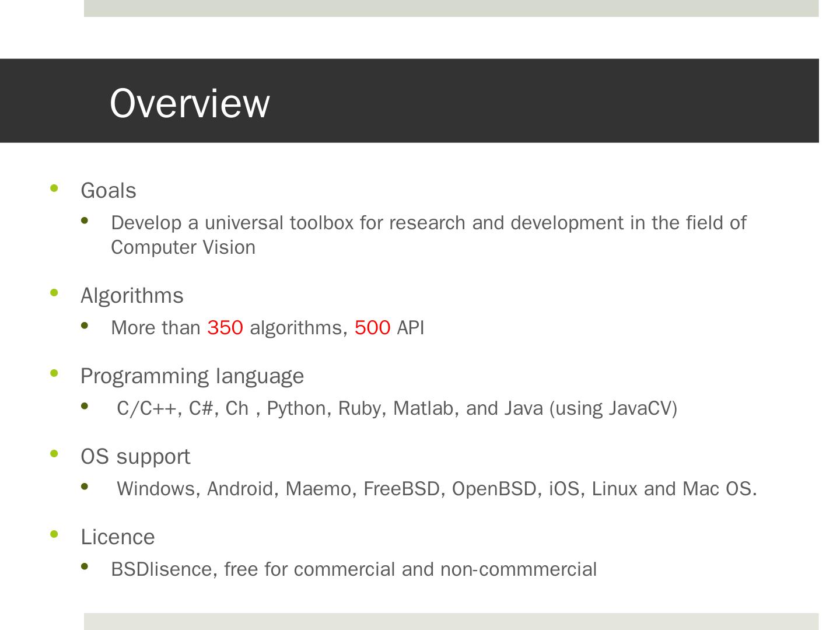Screen dimensions: 840x630
Task: Click the green bullet beside Programming language
Action: click(x=54, y=373)
